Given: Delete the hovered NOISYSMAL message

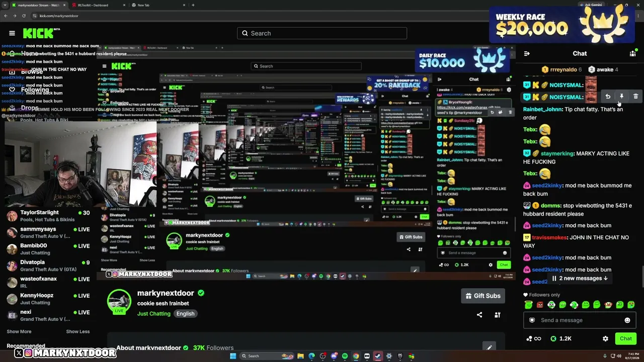Looking at the screenshot, I should 636,97.
